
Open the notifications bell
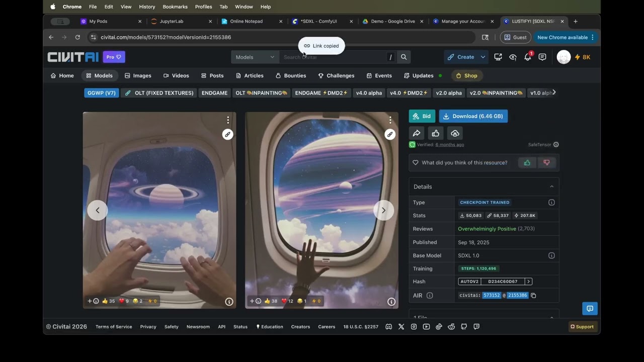pos(527,57)
